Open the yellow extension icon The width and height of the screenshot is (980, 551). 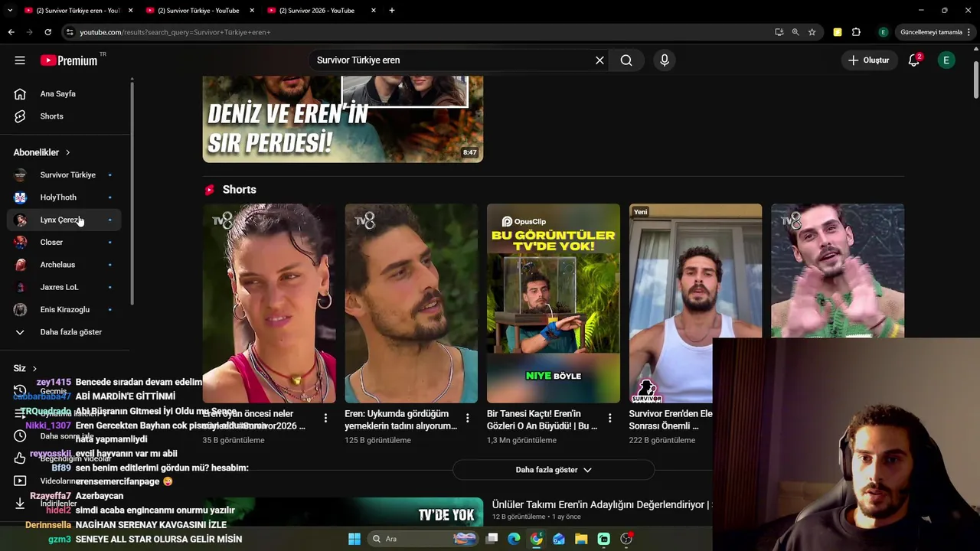pos(838,32)
